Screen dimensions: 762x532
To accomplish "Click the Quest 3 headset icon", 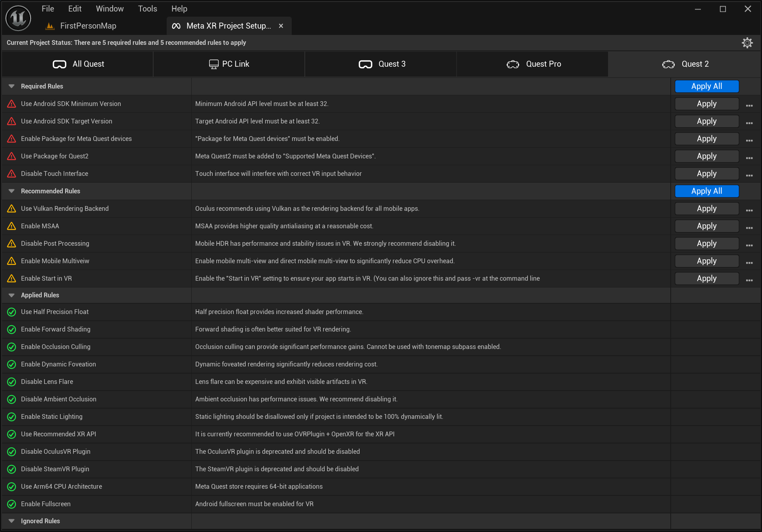I will (366, 64).
